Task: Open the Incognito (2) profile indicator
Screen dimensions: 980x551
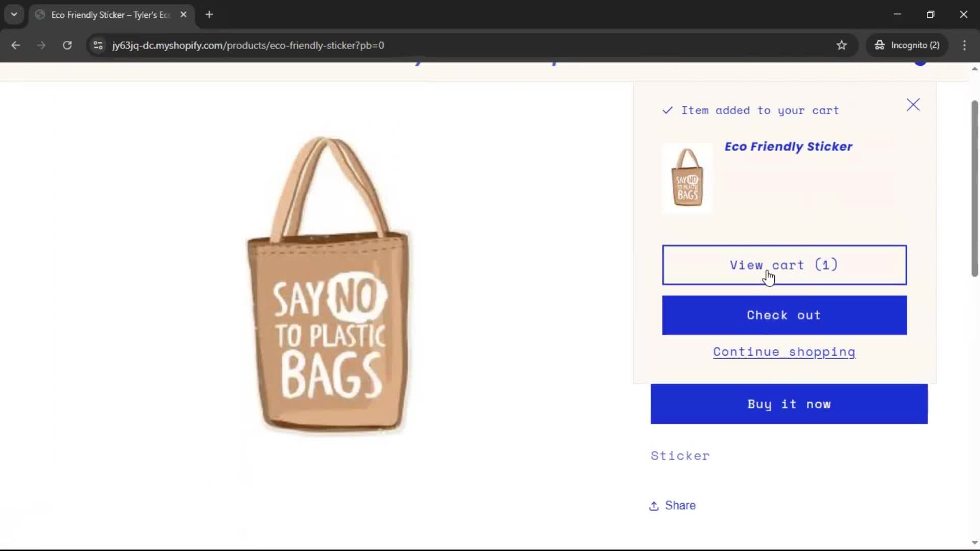Action: coord(906,45)
